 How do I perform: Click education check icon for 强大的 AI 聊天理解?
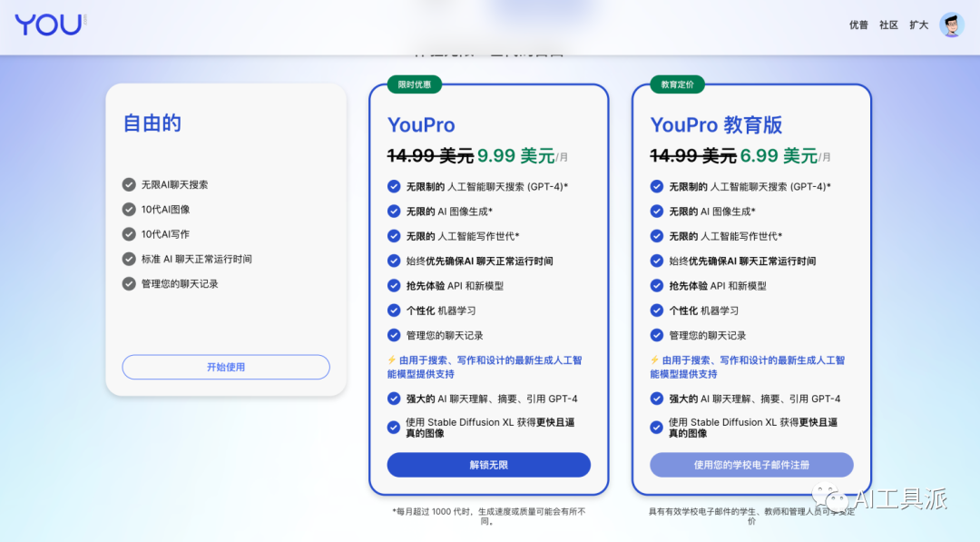pyautogui.click(x=656, y=399)
